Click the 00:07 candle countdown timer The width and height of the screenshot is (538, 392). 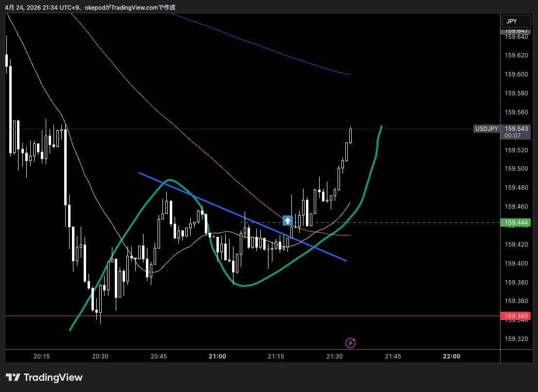[x=513, y=136]
